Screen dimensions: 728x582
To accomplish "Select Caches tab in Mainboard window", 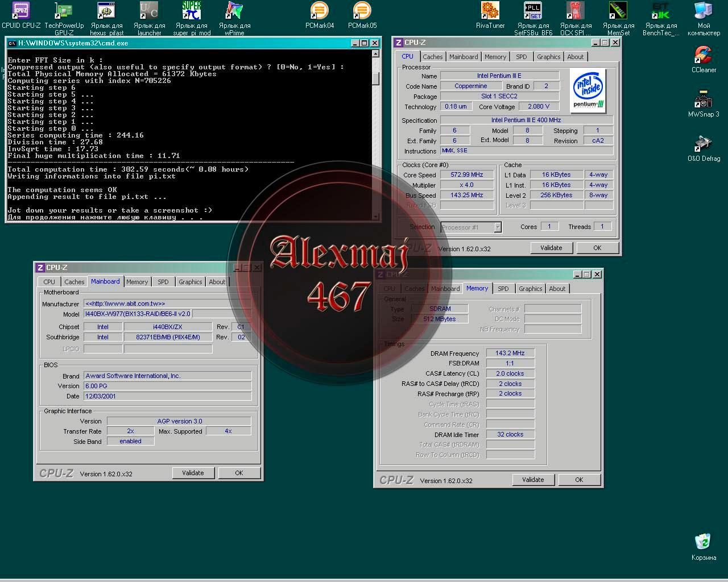I will 74,282.
